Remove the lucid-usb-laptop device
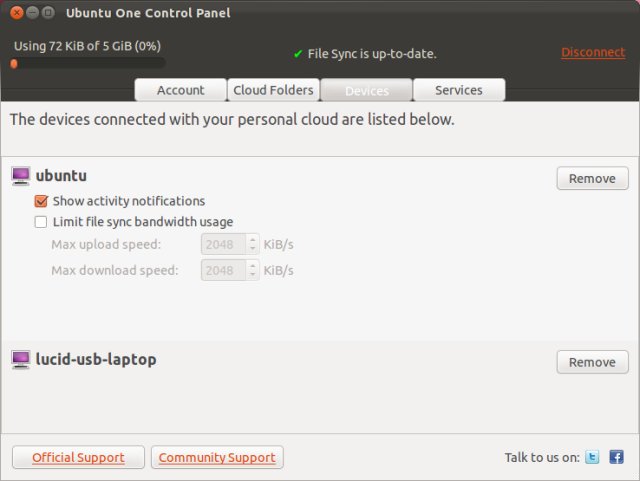This screenshot has height=481, width=640. coord(592,362)
